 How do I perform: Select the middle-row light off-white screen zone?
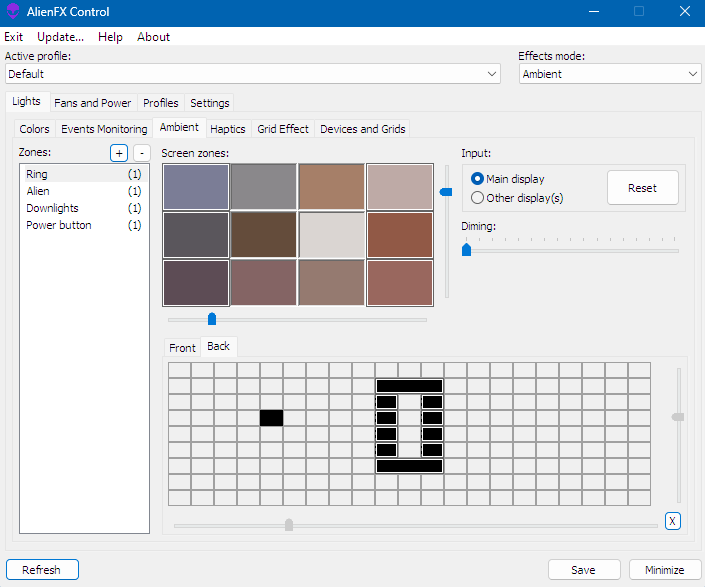(331, 235)
